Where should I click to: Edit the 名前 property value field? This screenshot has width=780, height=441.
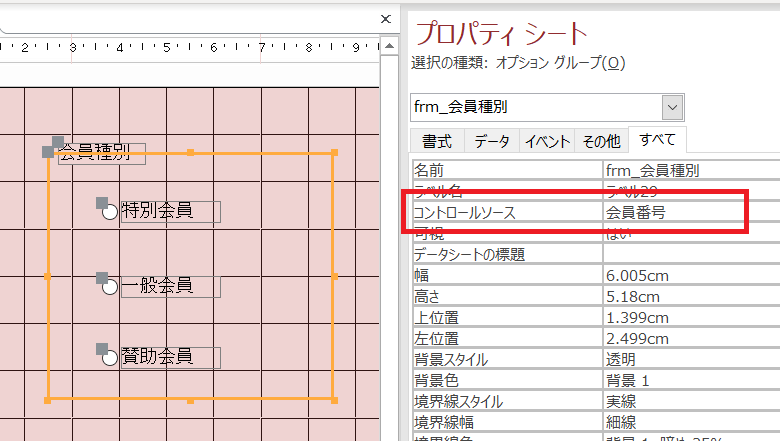[x=691, y=171]
